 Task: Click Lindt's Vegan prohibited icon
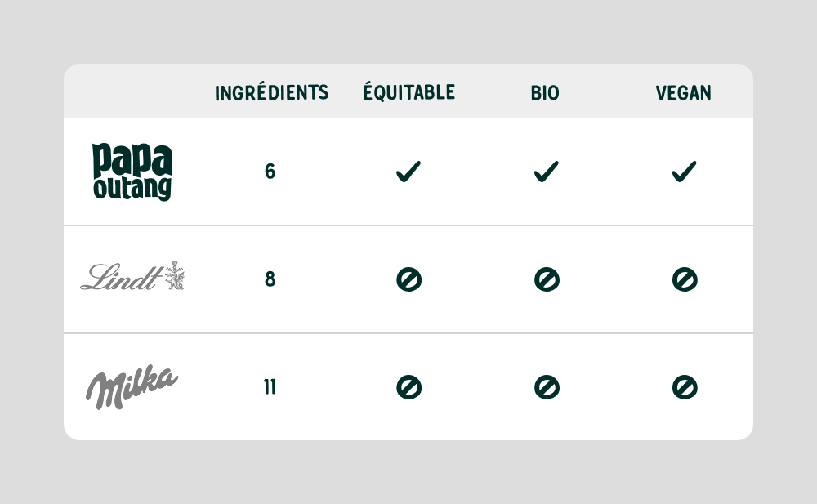point(684,279)
